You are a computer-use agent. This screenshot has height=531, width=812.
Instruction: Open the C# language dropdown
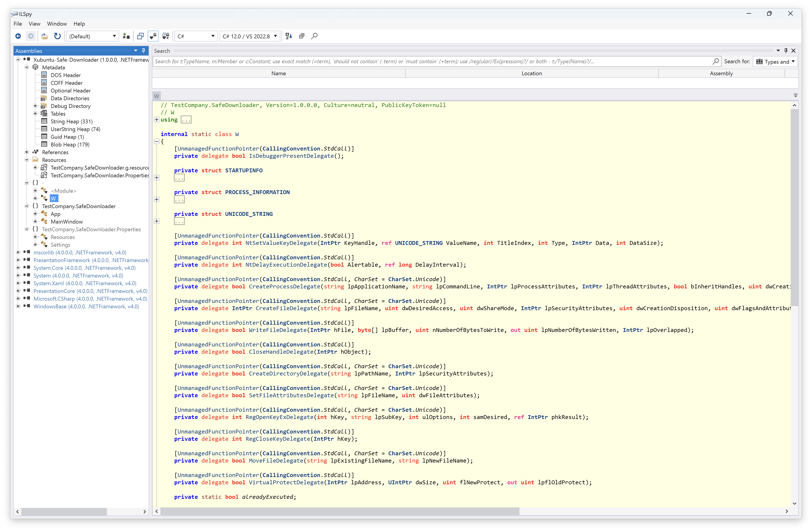[x=196, y=36]
